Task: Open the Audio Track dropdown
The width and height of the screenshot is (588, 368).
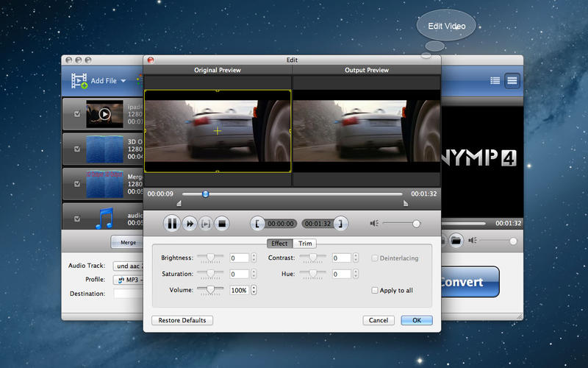Action: [129, 266]
